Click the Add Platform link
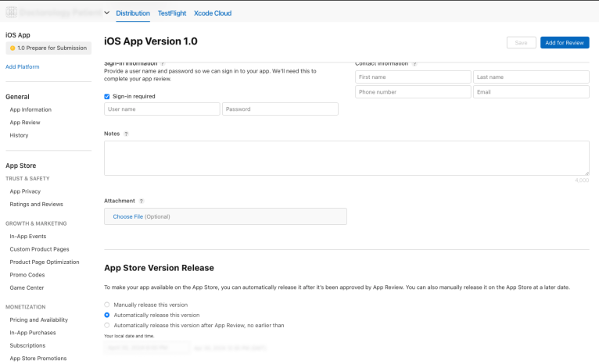 pos(22,66)
